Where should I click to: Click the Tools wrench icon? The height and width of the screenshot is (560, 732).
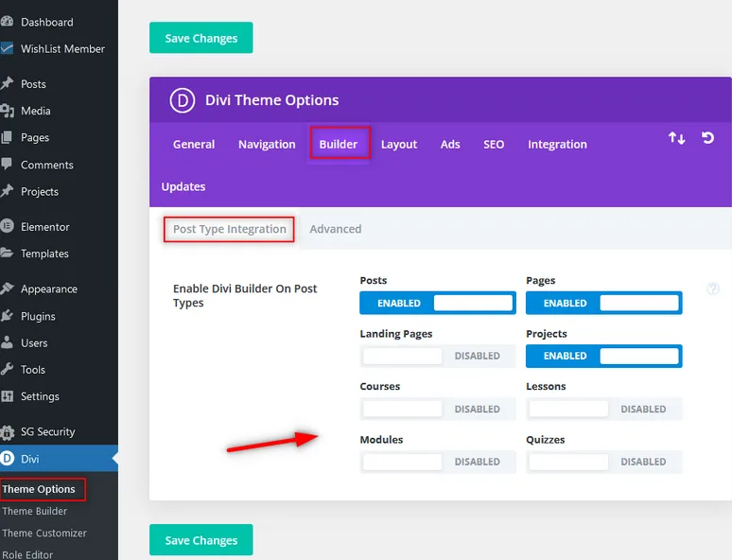7,369
